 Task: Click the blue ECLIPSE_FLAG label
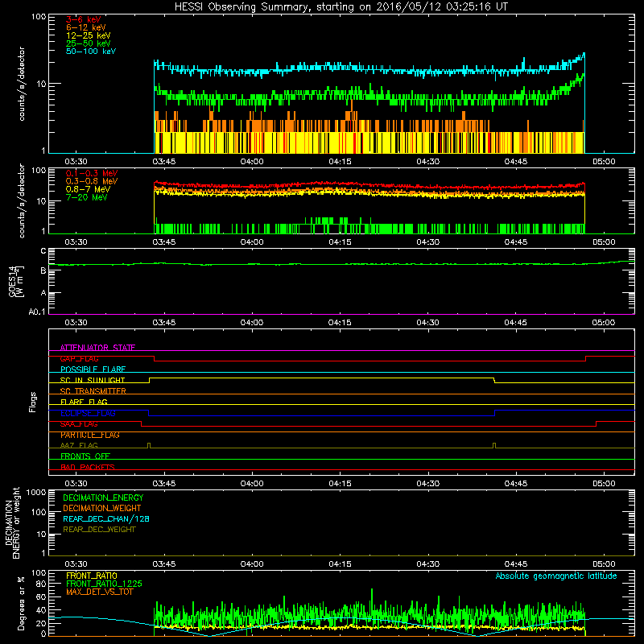(88, 413)
